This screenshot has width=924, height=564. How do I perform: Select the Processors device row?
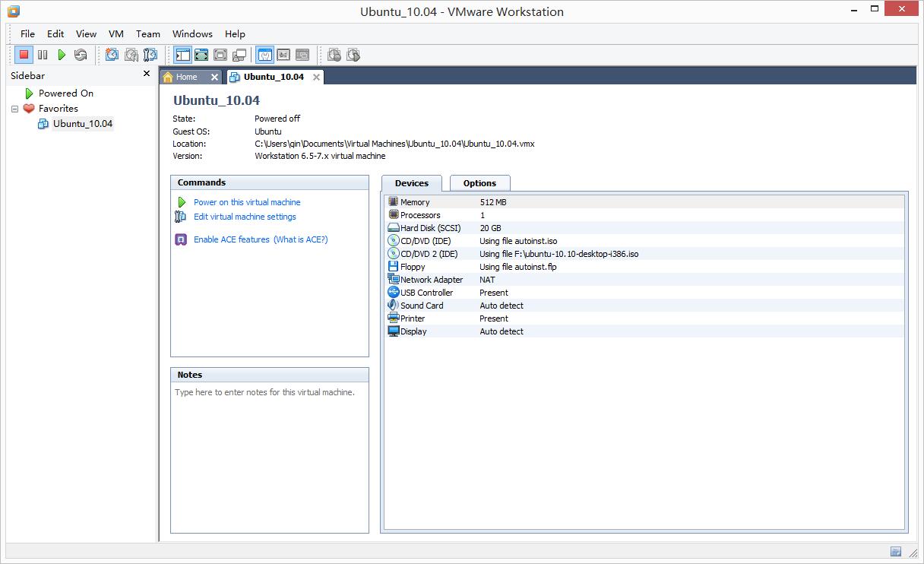coord(645,215)
